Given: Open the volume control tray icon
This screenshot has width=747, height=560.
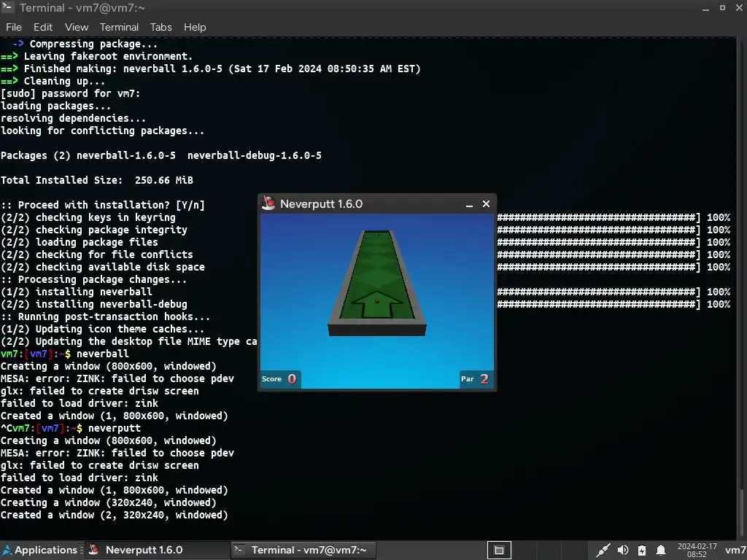Looking at the screenshot, I should (623, 550).
